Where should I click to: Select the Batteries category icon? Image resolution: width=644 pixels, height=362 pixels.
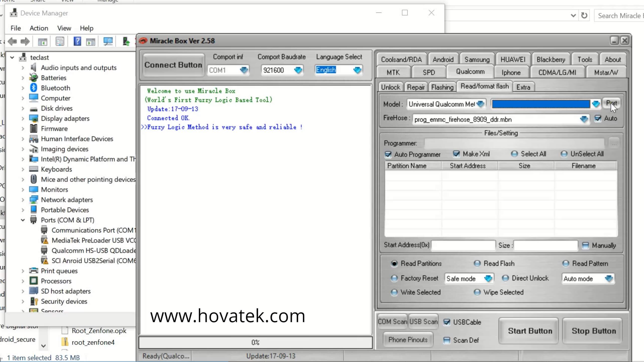34,78
